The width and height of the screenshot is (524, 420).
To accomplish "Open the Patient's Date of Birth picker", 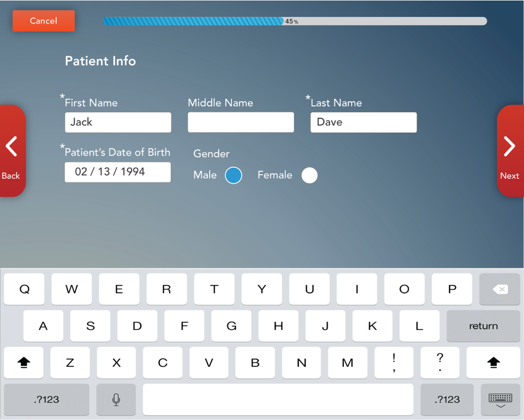I will (x=117, y=172).
